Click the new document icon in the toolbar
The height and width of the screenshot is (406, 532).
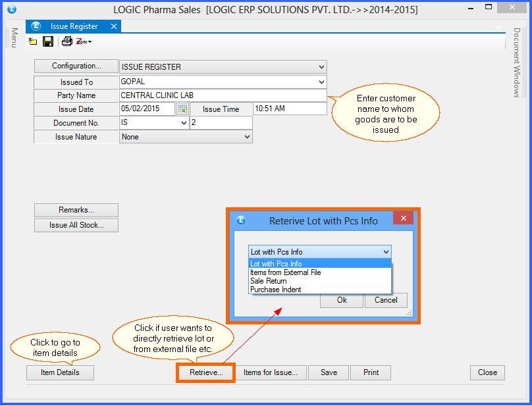32,41
